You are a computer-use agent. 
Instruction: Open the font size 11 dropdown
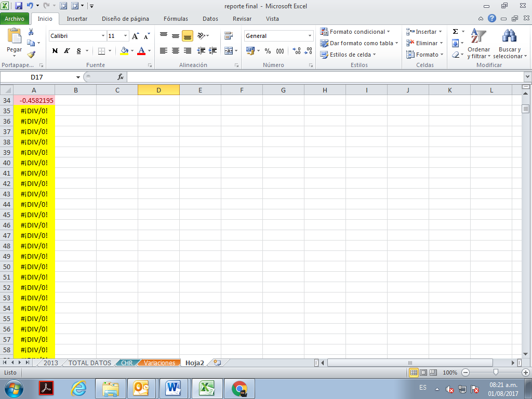pyautogui.click(x=126, y=36)
